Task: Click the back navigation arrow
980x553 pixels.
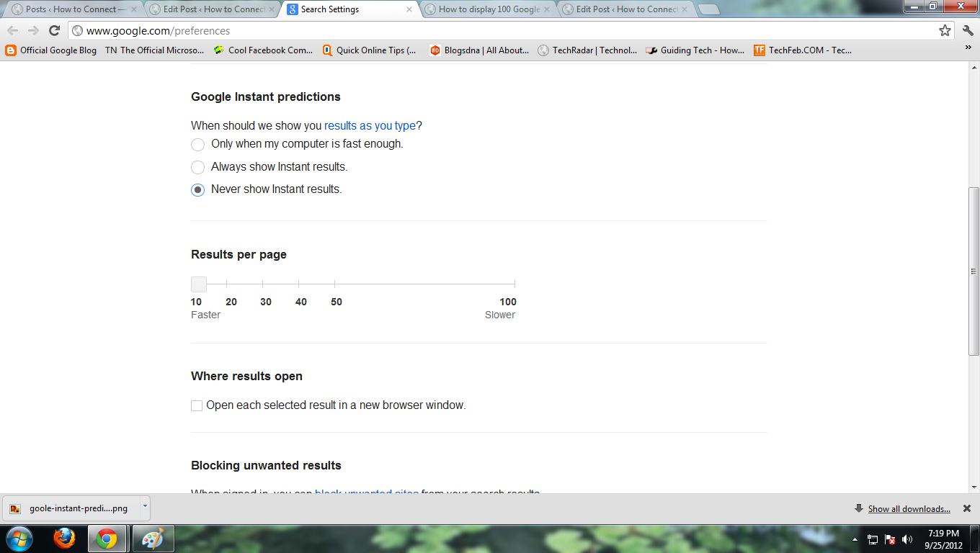Action: tap(13, 30)
